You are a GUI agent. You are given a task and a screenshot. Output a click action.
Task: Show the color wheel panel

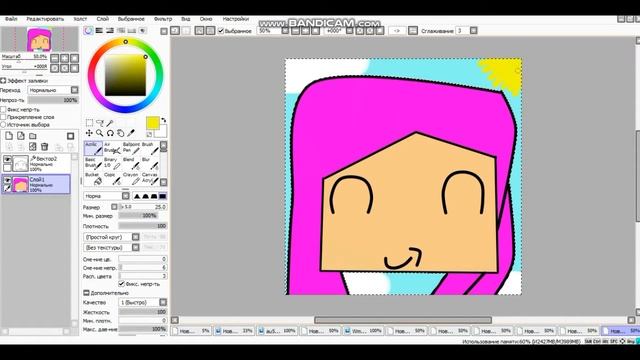coord(89,31)
